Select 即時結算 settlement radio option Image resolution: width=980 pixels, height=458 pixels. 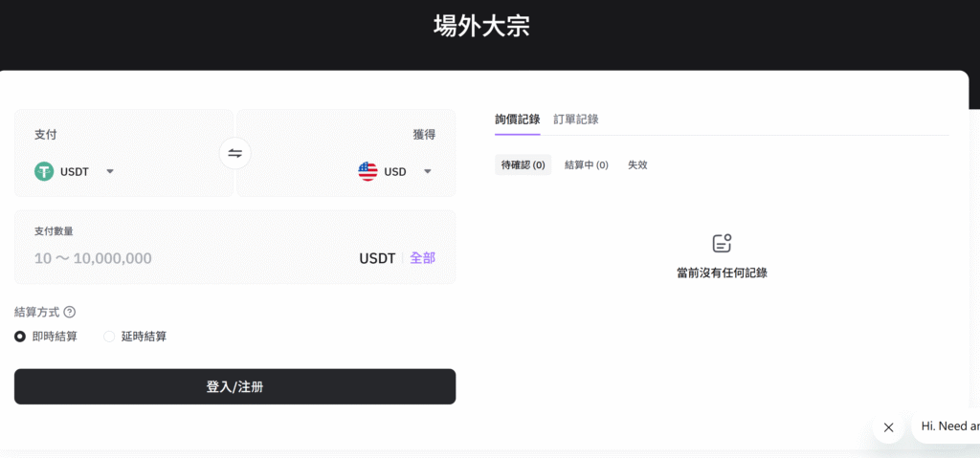20,337
